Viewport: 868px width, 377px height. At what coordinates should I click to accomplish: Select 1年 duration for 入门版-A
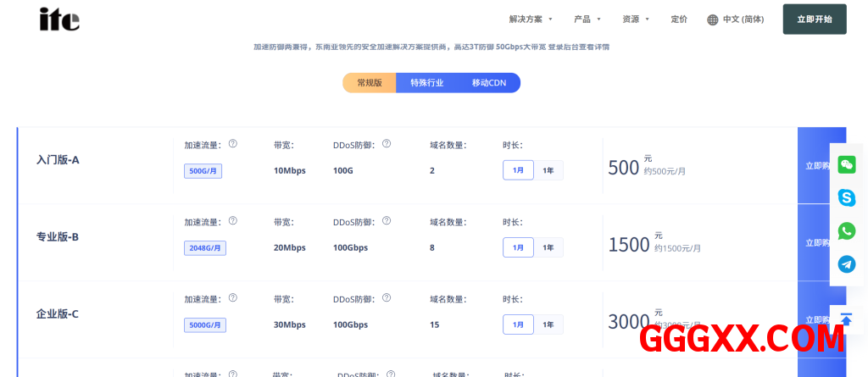point(548,170)
